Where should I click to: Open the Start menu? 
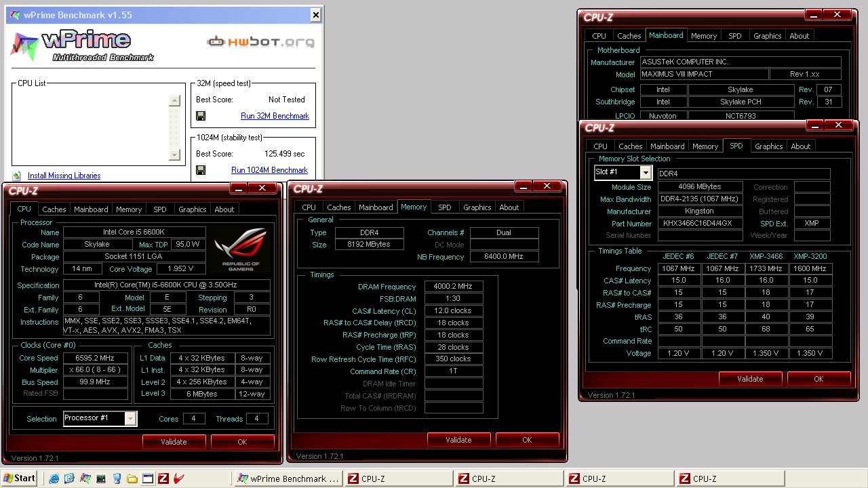[x=19, y=479]
